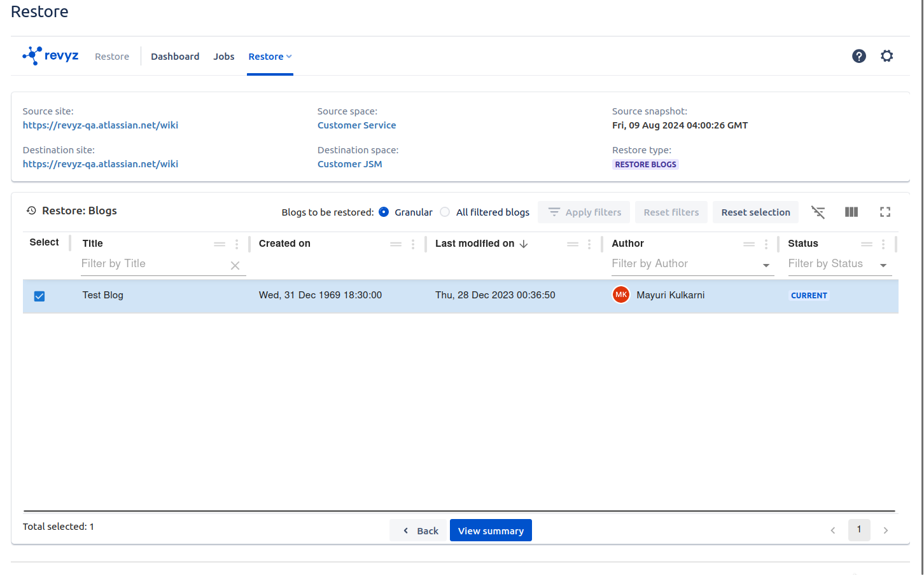Open settings gear icon

(886, 56)
